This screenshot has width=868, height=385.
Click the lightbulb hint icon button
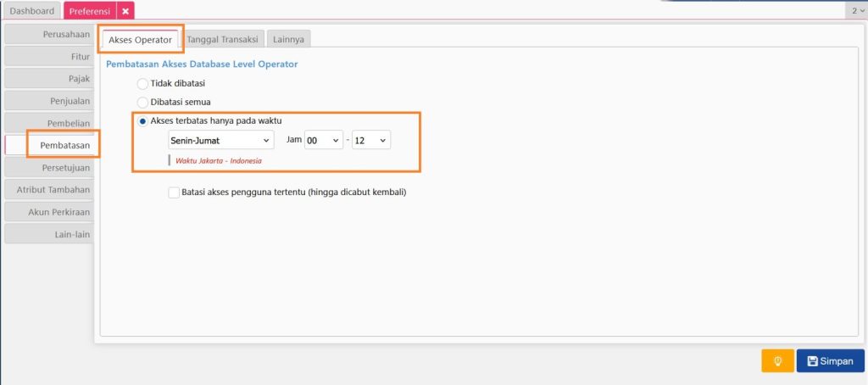pyautogui.click(x=777, y=360)
